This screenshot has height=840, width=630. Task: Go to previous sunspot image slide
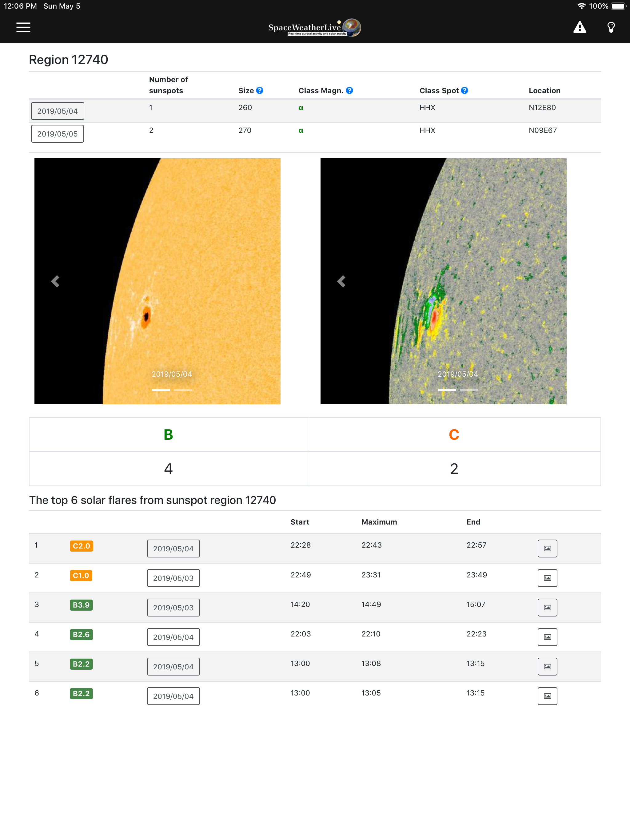(x=55, y=281)
